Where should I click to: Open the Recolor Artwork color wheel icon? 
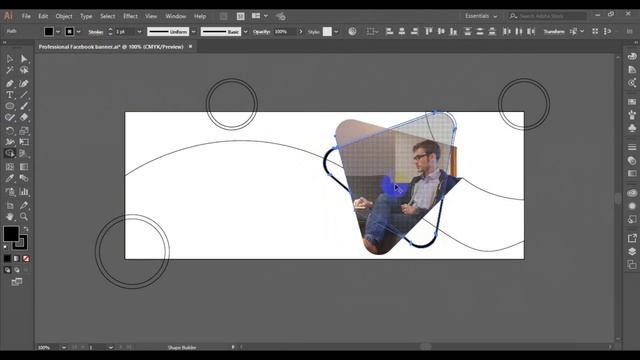[352, 31]
